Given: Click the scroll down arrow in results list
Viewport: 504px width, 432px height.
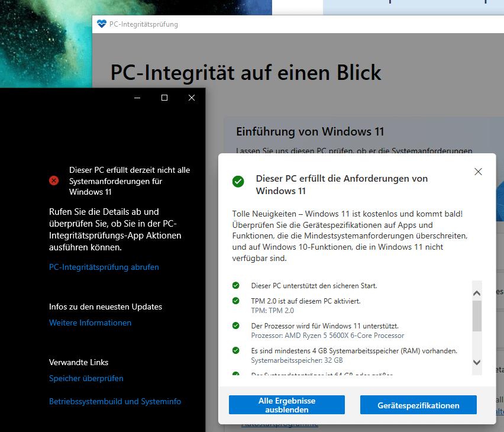Looking at the screenshot, I should pyautogui.click(x=477, y=362).
